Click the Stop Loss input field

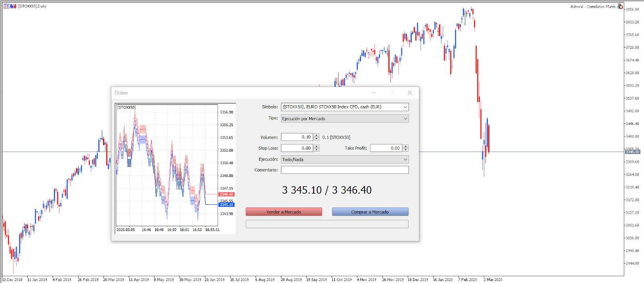(x=297, y=148)
